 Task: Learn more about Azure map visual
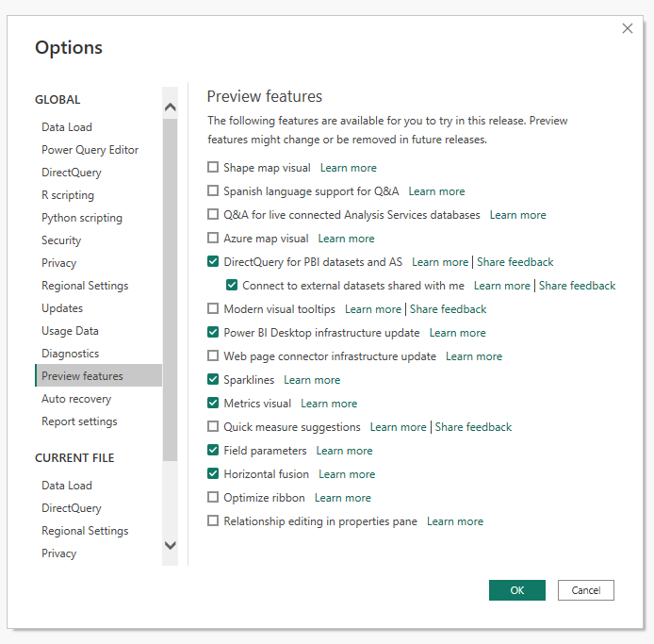tap(346, 239)
